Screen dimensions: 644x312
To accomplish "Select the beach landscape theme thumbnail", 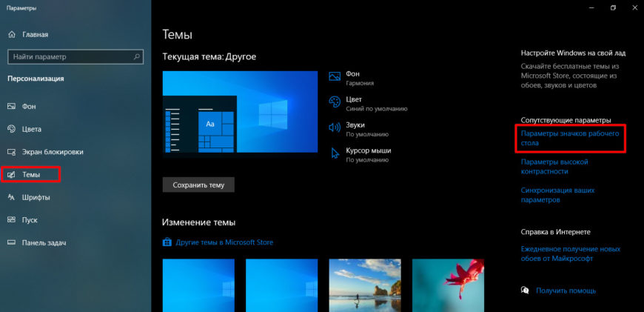I will point(365,285).
